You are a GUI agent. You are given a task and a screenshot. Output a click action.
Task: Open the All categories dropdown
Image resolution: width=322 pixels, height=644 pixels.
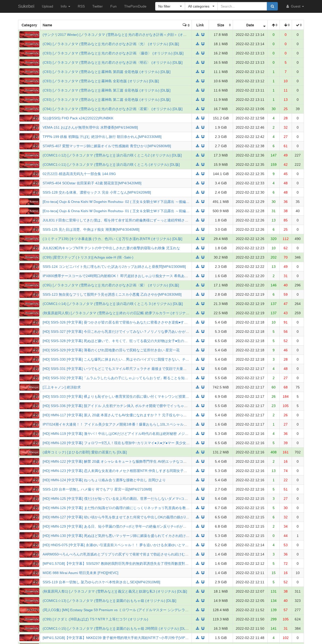coord(201,6)
